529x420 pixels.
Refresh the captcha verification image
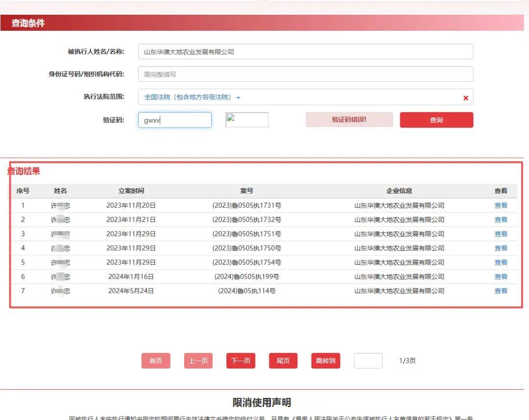tap(247, 119)
